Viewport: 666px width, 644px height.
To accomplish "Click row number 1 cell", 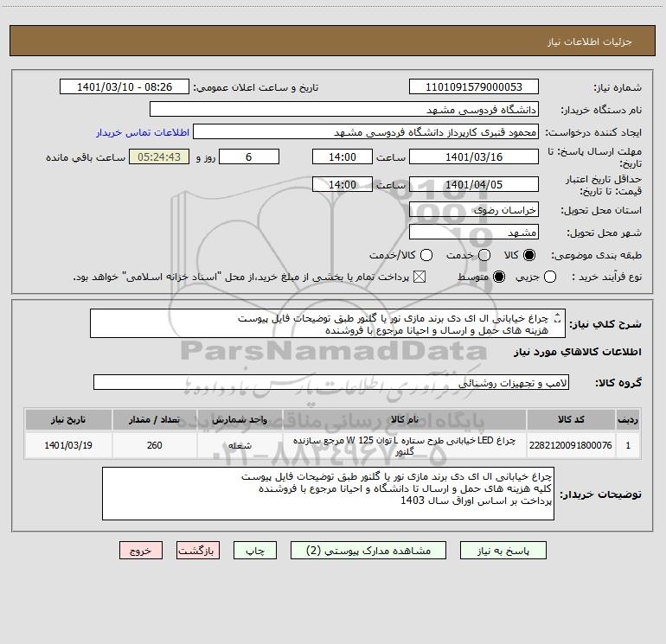I will tap(628, 445).
